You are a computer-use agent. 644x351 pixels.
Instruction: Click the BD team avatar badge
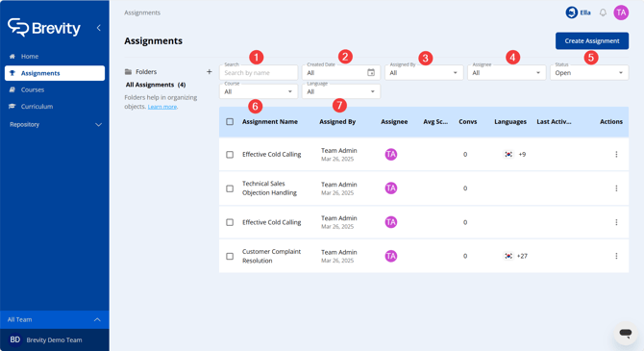14,339
